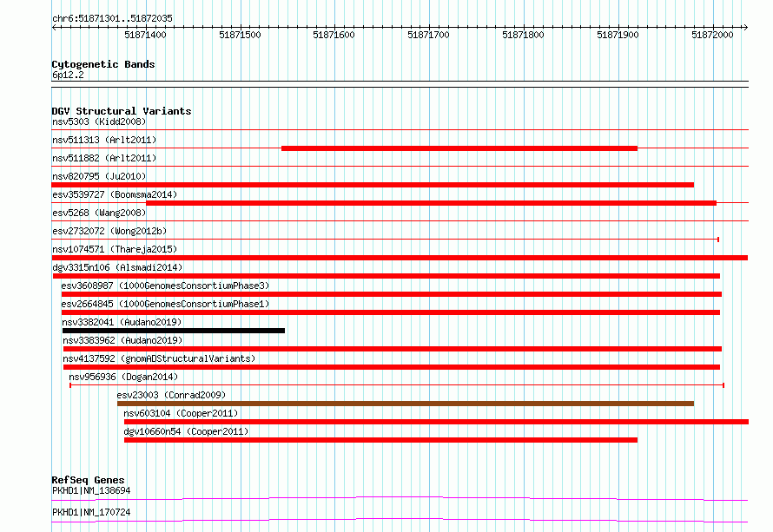This screenshot has height=532, width=773.
Task: Click ruler position 51871500
Action: point(240,35)
